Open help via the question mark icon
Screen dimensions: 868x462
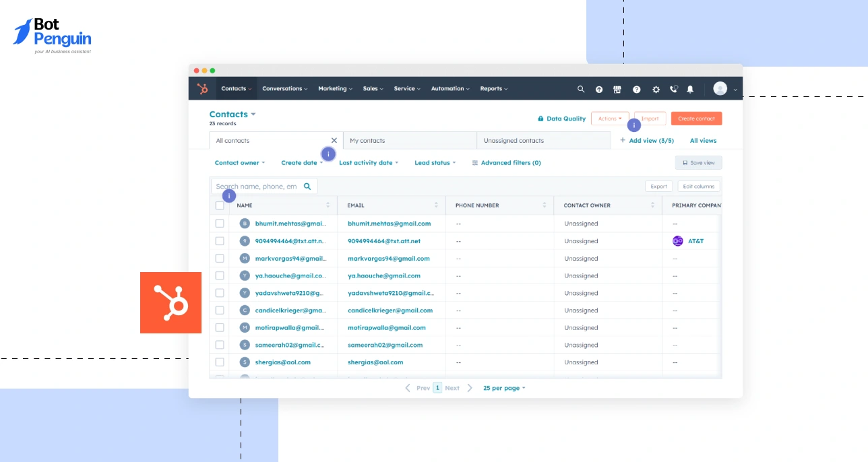636,88
